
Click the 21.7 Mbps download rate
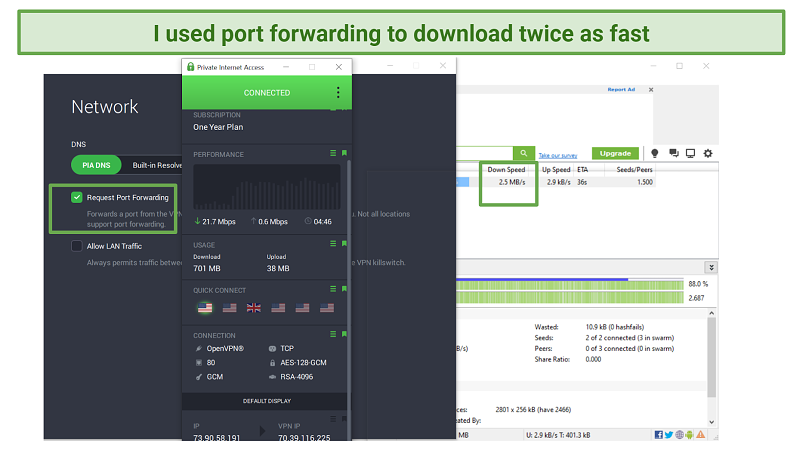point(215,222)
